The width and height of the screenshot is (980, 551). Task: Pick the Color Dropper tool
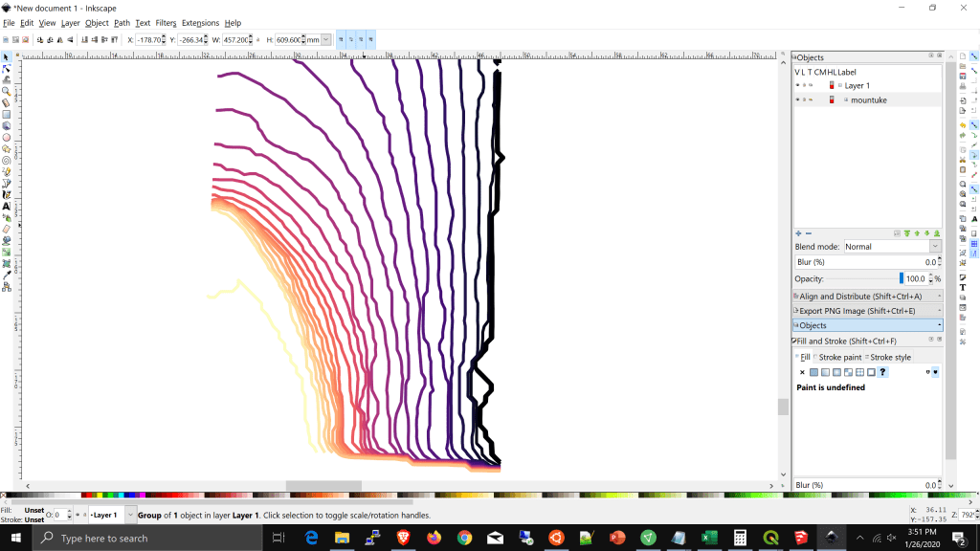click(6, 275)
